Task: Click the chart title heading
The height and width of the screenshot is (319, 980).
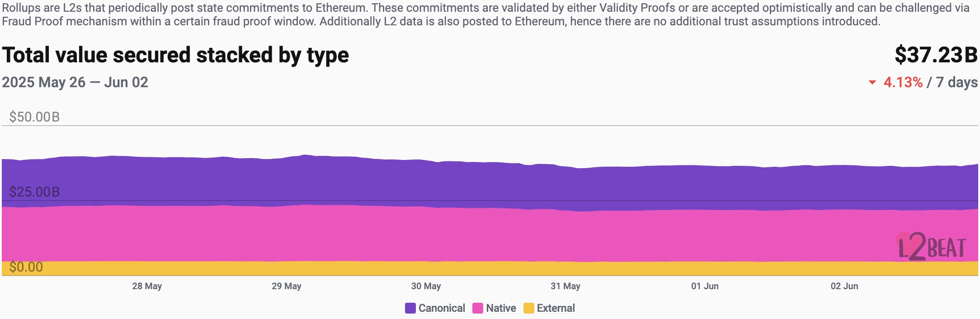Action: [x=175, y=56]
